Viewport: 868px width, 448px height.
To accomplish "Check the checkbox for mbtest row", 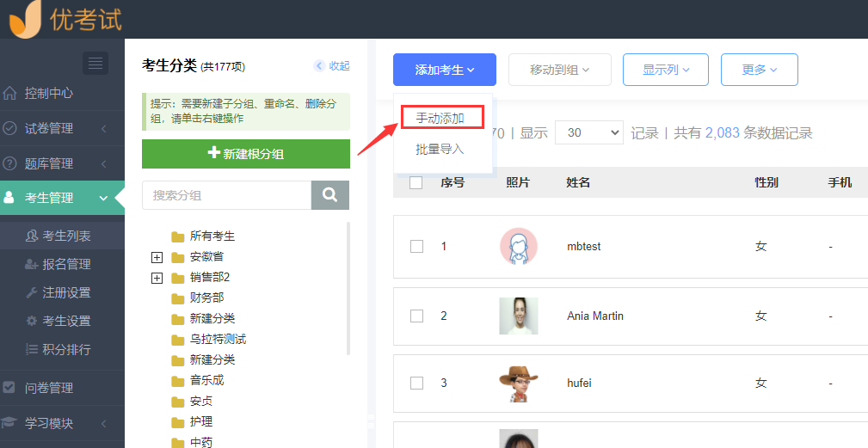I will (416, 246).
